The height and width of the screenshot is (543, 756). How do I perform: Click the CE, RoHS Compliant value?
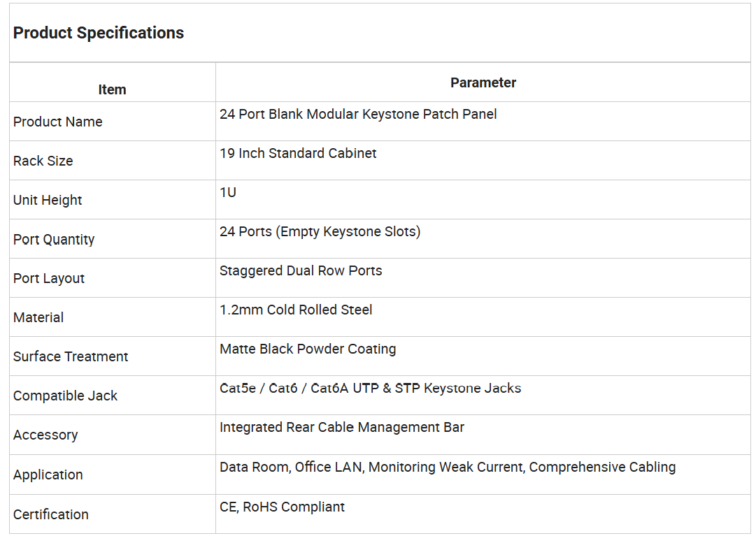[282, 507]
